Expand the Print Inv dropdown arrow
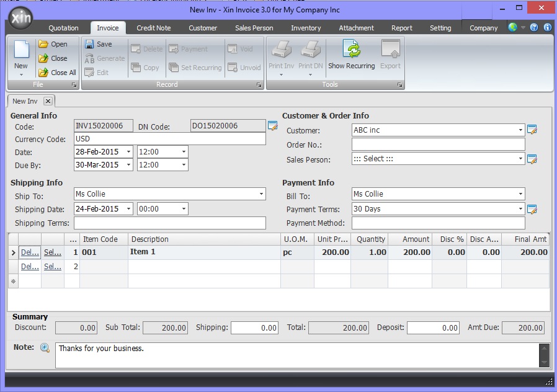 tap(281, 74)
